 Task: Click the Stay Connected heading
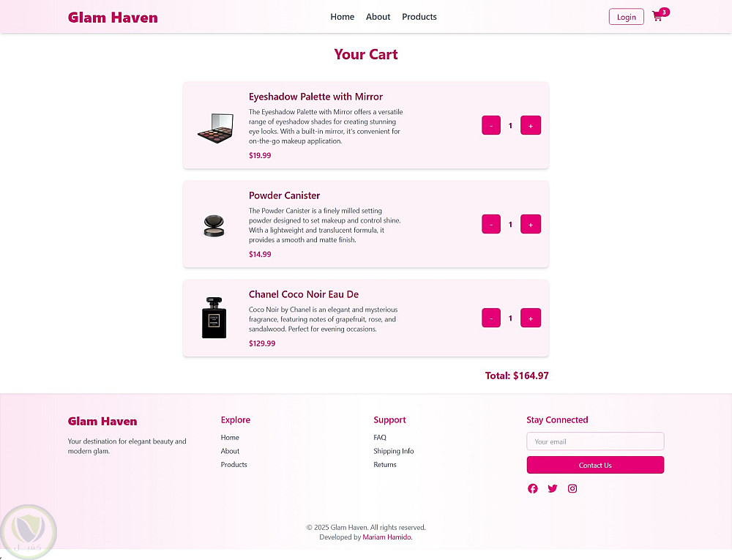click(557, 419)
